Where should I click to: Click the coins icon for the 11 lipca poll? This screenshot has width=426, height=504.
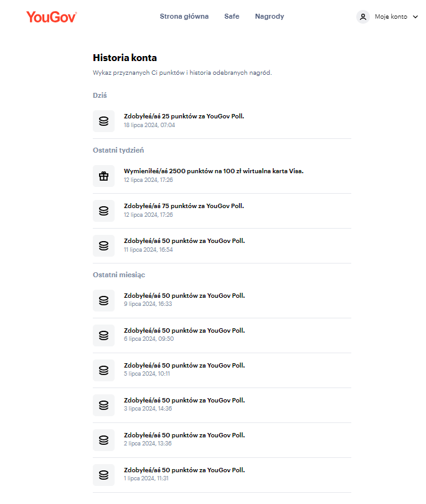[x=103, y=245]
